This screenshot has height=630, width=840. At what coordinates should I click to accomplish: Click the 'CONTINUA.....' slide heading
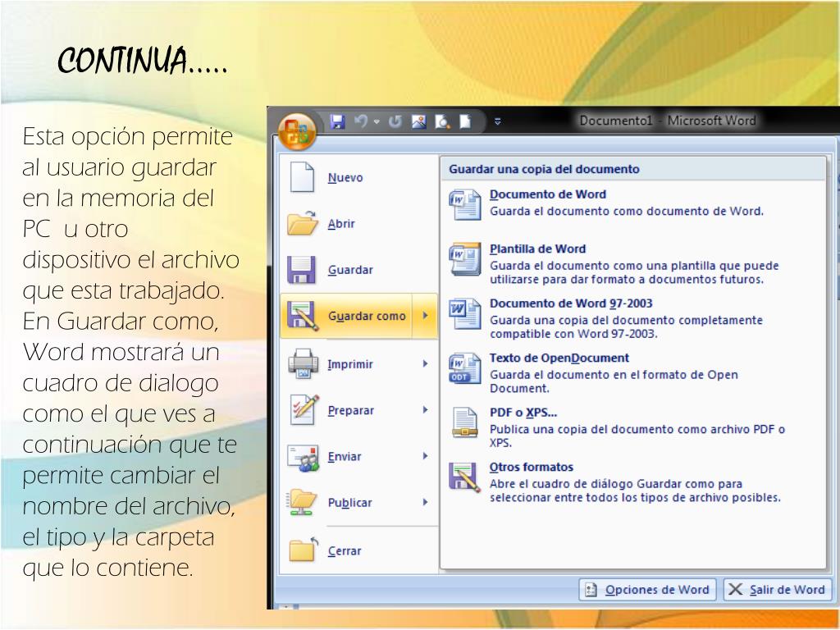[143, 60]
